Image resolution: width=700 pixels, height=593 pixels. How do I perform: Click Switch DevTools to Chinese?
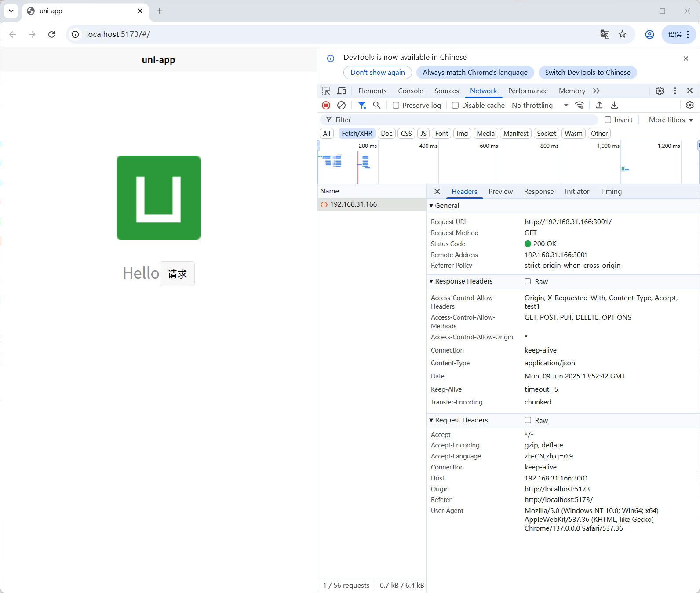[587, 73]
